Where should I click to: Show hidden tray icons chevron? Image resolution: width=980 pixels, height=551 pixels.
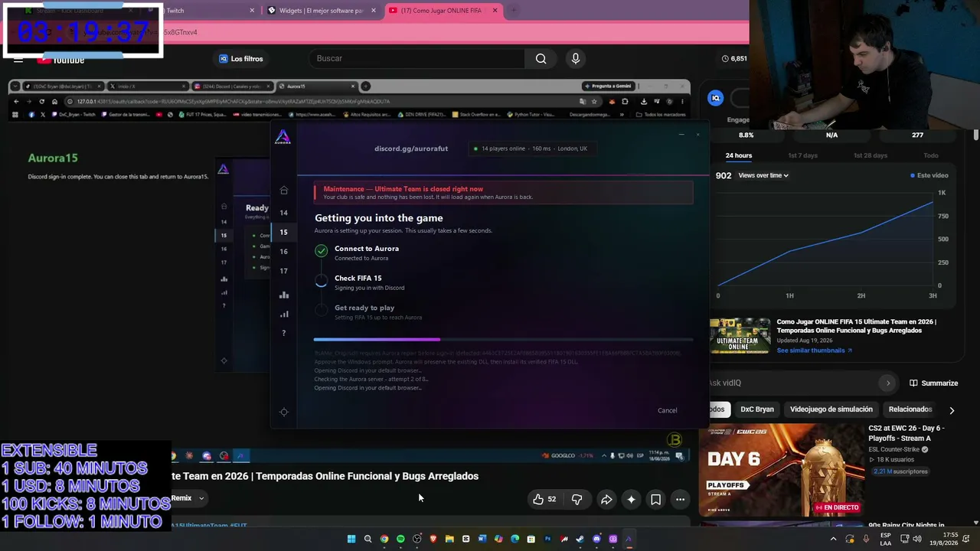coord(834,539)
